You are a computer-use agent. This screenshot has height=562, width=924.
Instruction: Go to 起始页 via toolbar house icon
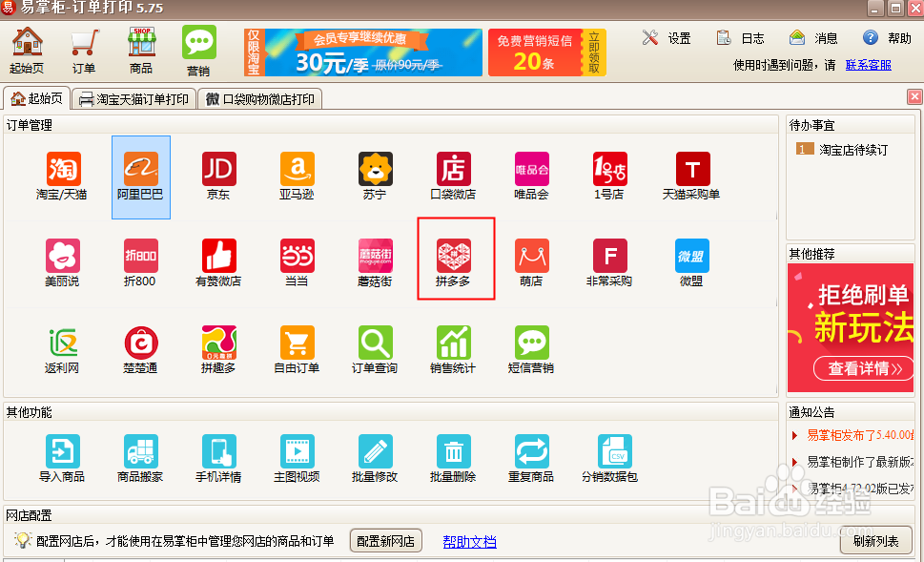[27, 51]
